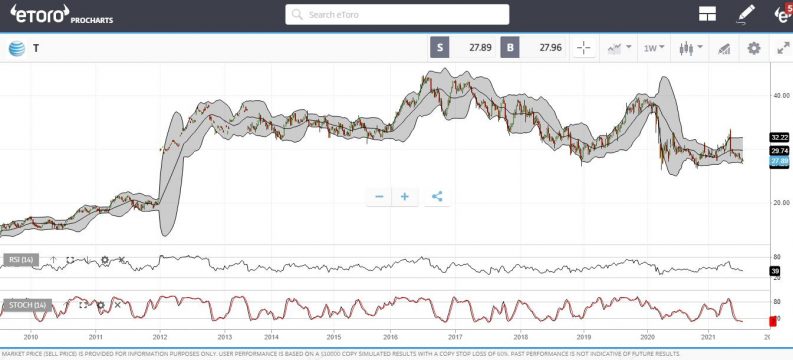Open chart settings gear in toolbar
793x360 pixels.
point(754,49)
